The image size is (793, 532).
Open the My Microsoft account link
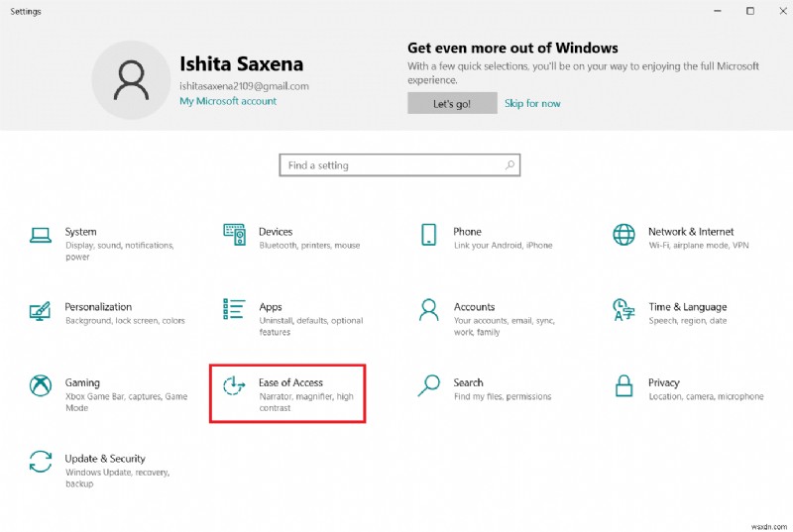[228, 101]
